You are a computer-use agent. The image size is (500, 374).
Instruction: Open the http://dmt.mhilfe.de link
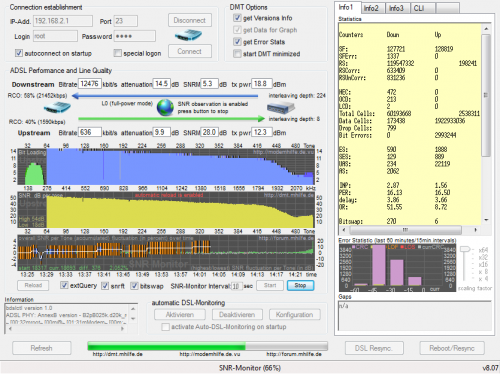pyautogui.click(x=118, y=354)
